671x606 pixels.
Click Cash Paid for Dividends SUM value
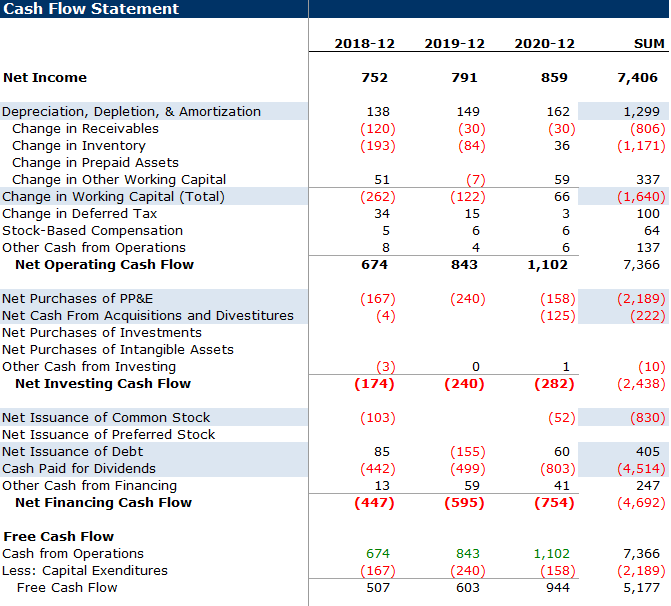click(x=640, y=469)
